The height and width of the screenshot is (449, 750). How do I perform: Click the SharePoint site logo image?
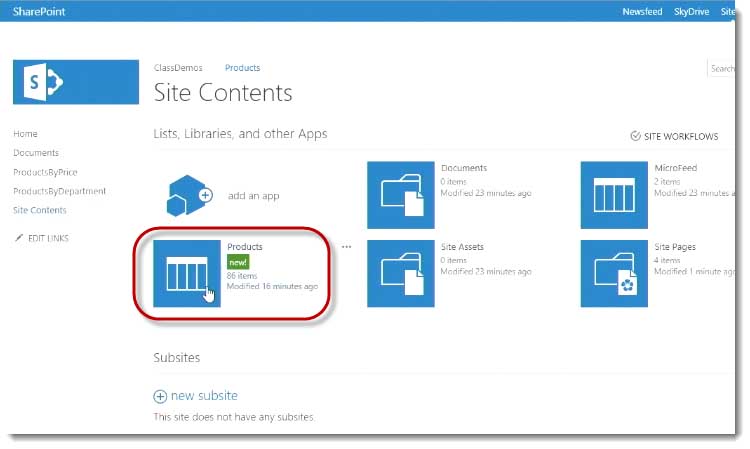point(76,82)
